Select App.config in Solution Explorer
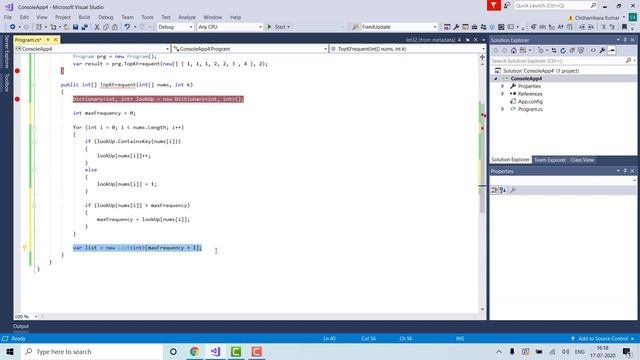The height and width of the screenshot is (360, 640). (530, 102)
